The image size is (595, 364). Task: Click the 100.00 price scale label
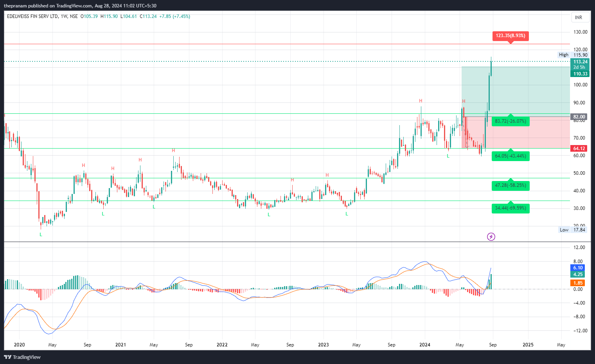tap(581, 85)
